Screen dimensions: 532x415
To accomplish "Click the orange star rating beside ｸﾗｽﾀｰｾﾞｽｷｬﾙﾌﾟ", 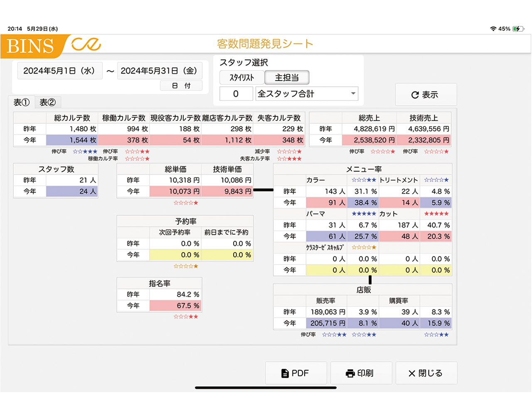I will (364, 248).
